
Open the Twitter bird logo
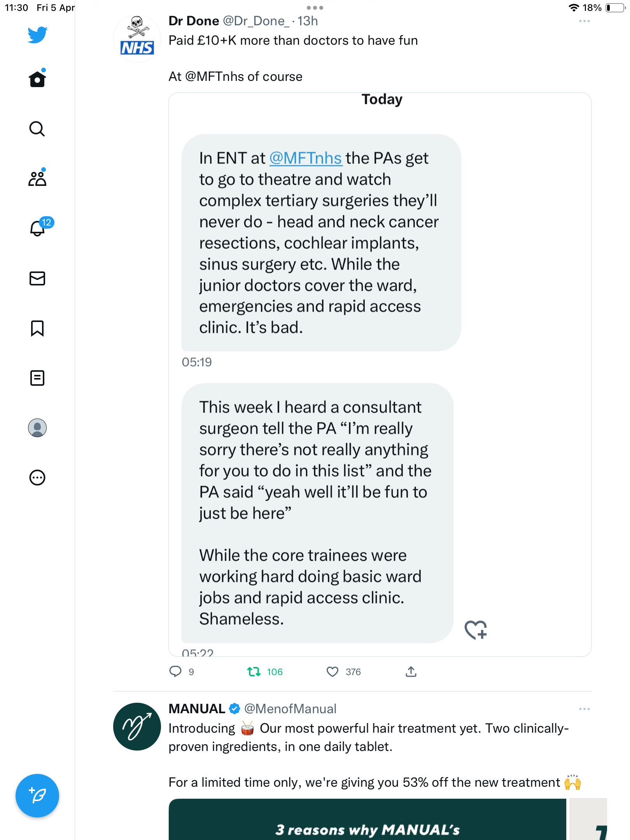(37, 35)
